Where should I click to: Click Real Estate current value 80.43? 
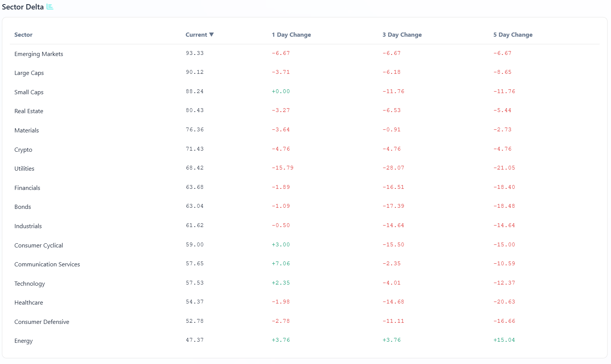pyautogui.click(x=195, y=110)
